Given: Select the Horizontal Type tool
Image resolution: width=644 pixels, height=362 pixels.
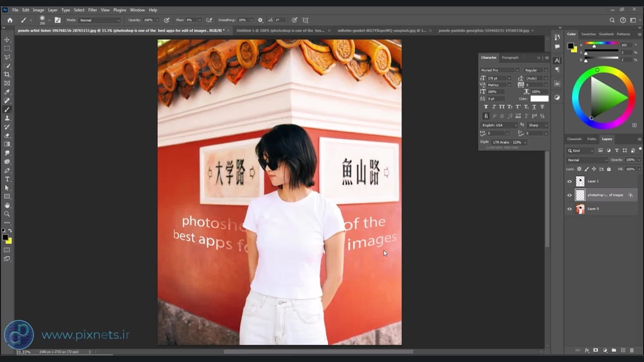Looking at the screenshot, I should coord(7,179).
